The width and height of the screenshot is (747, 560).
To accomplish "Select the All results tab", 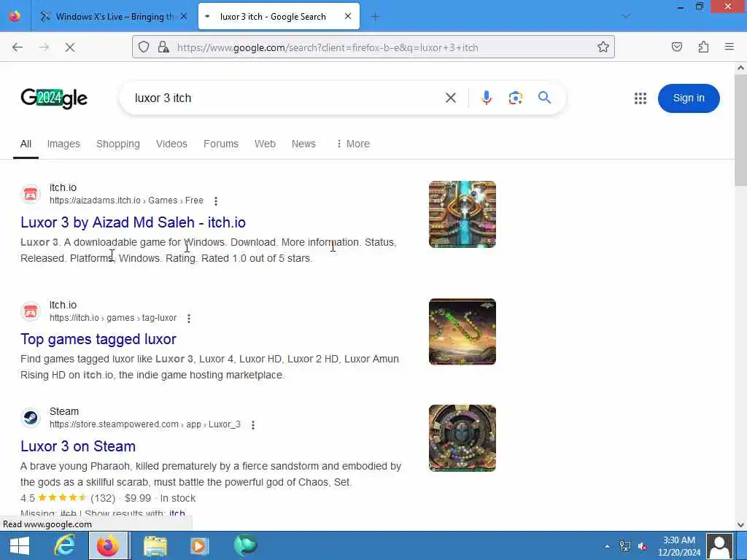I will [26, 144].
